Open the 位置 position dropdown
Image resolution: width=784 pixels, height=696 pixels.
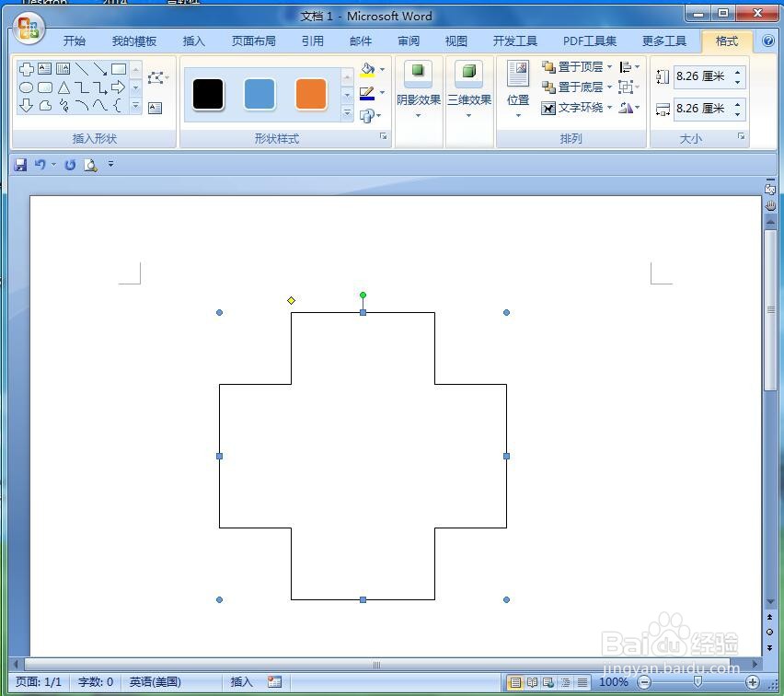click(x=518, y=90)
